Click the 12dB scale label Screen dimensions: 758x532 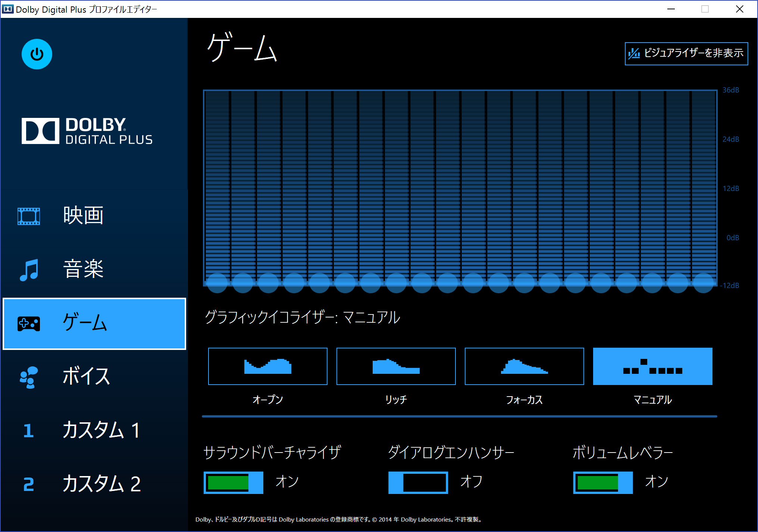click(730, 188)
